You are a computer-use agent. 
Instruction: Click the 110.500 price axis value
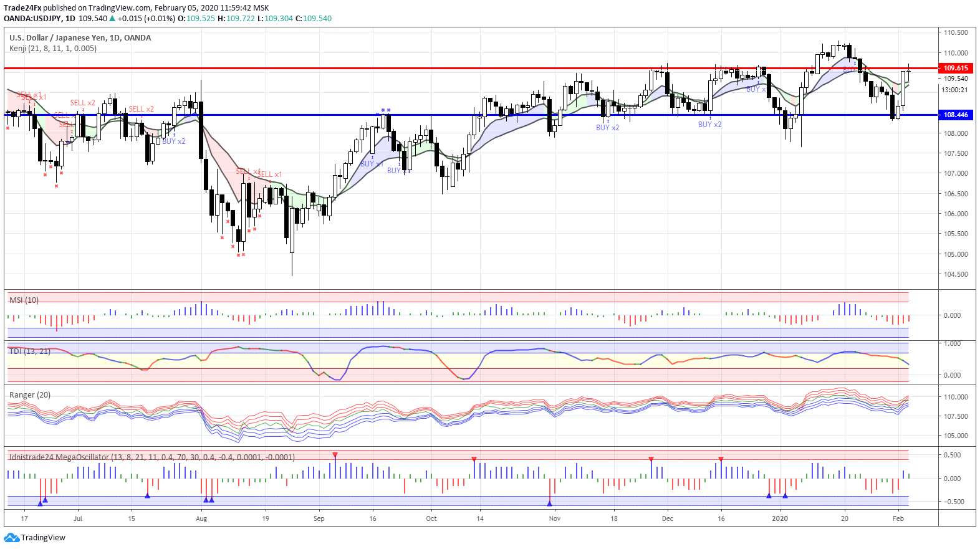pos(956,32)
